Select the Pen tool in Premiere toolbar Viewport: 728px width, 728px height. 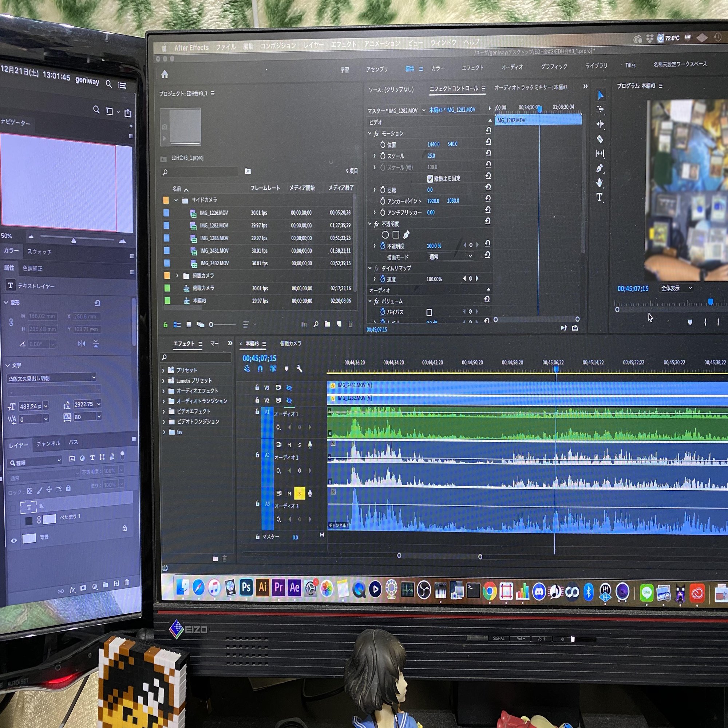point(600,169)
